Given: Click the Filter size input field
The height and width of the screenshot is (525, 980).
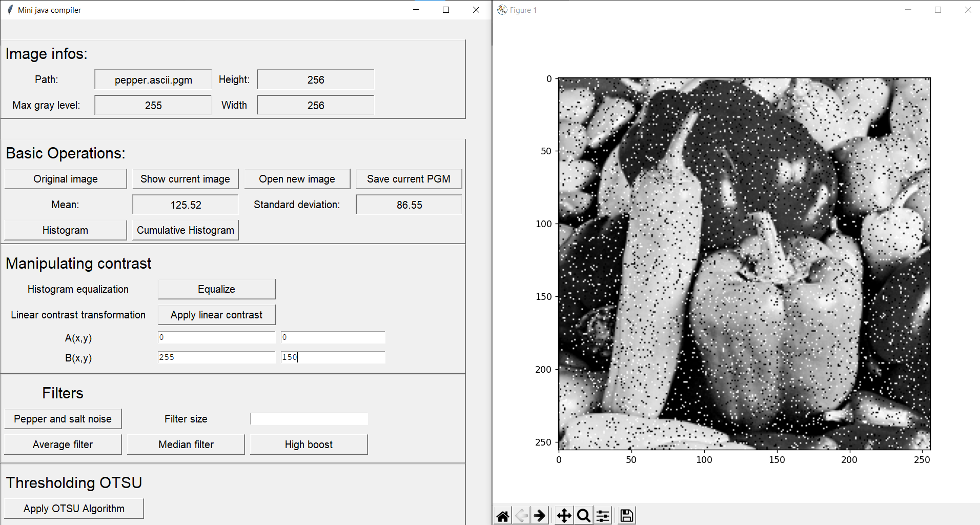Looking at the screenshot, I should (x=309, y=418).
